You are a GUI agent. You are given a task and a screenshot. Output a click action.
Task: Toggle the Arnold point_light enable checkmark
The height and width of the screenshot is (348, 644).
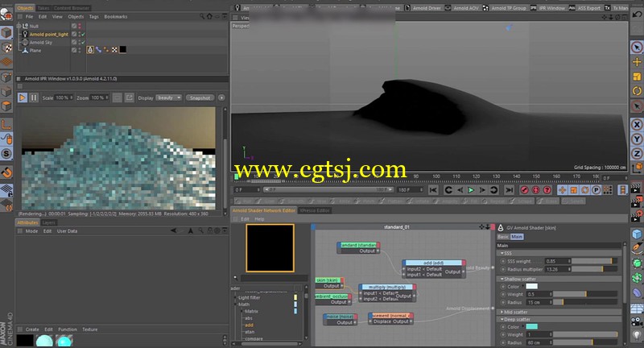[x=84, y=35]
